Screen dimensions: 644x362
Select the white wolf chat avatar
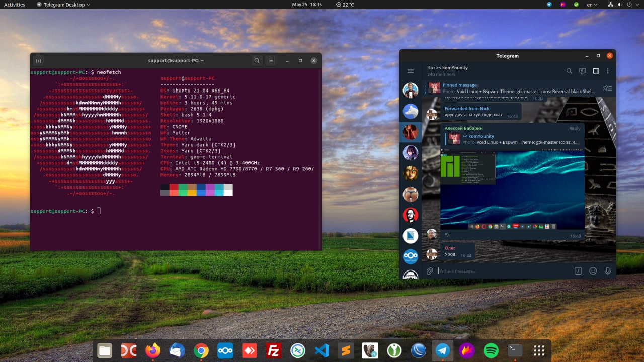pyautogui.click(x=411, y=111)
